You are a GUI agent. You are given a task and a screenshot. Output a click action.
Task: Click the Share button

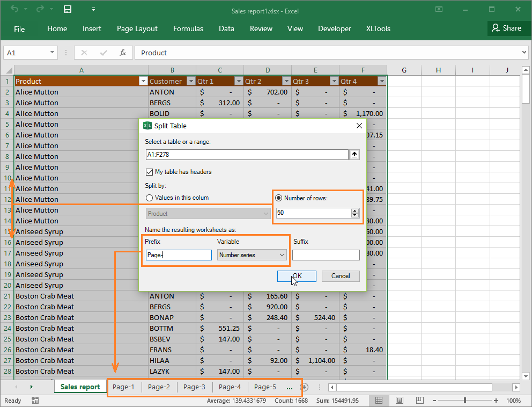(x=508, y=28)
